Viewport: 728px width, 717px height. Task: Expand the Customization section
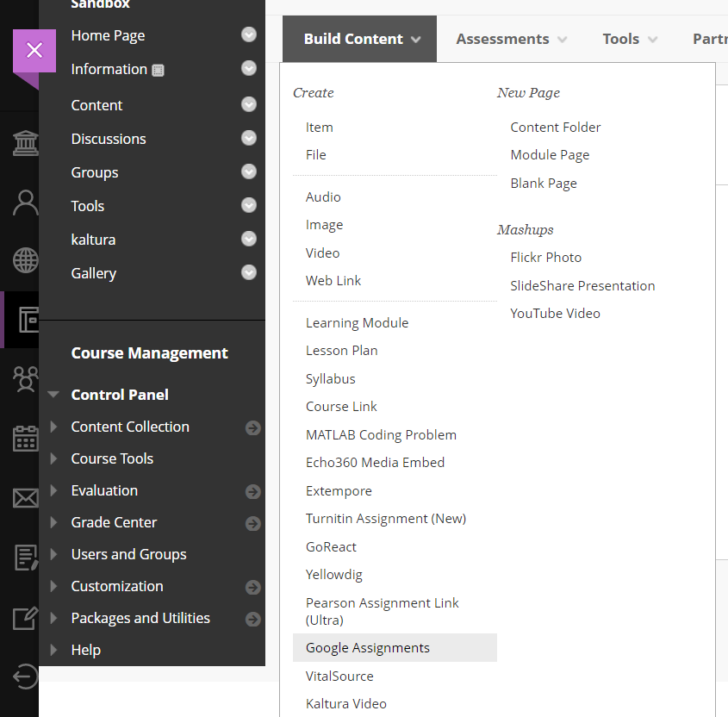tap(54, 586)
